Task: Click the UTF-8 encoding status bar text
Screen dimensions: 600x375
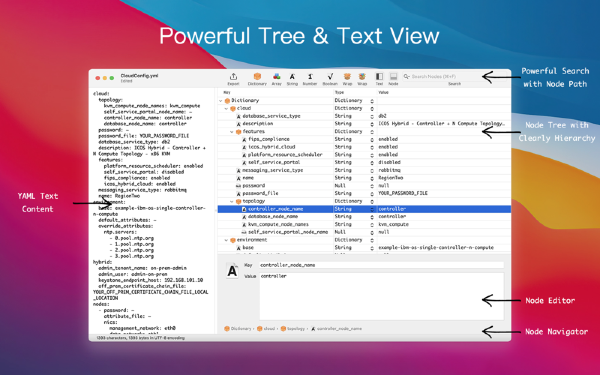Action: (141, 338)
